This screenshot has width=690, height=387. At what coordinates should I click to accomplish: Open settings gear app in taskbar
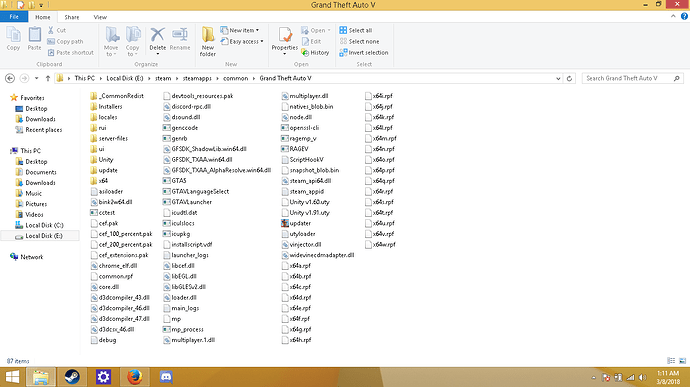point(103,377)
